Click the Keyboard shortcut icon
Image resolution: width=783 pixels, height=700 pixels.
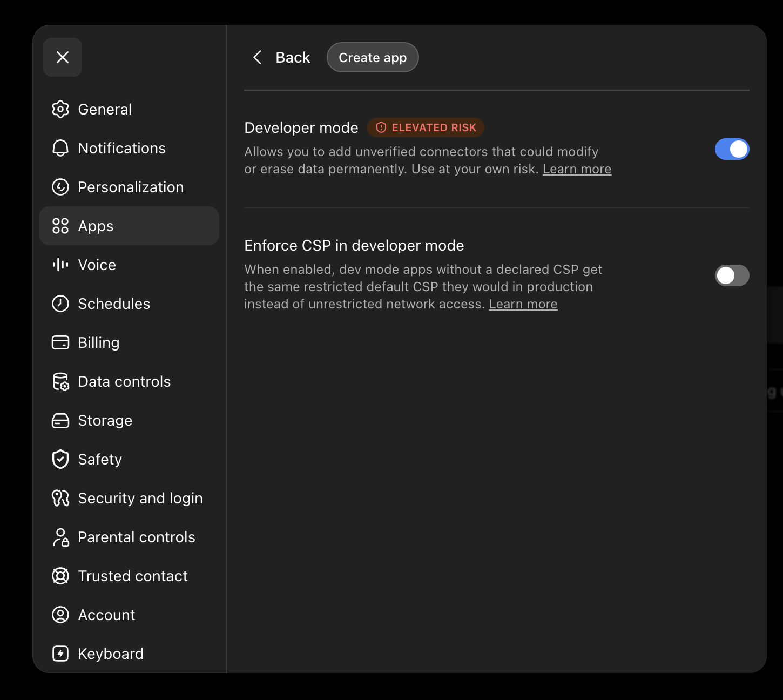pos(60,654)
